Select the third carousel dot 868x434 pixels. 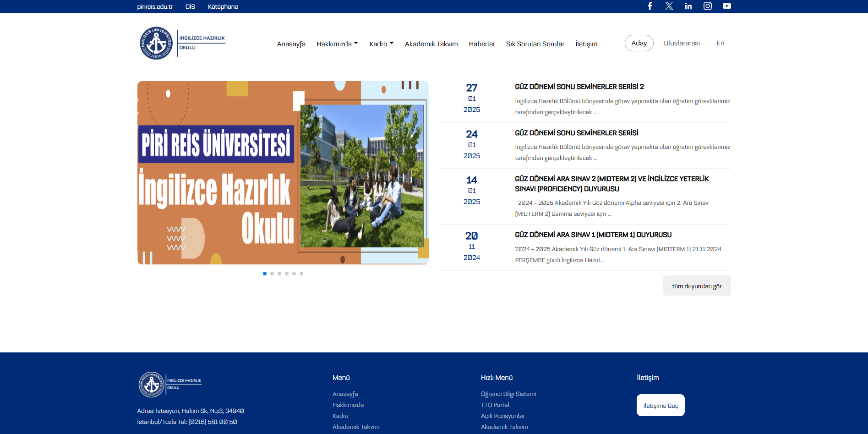(279, 274)
